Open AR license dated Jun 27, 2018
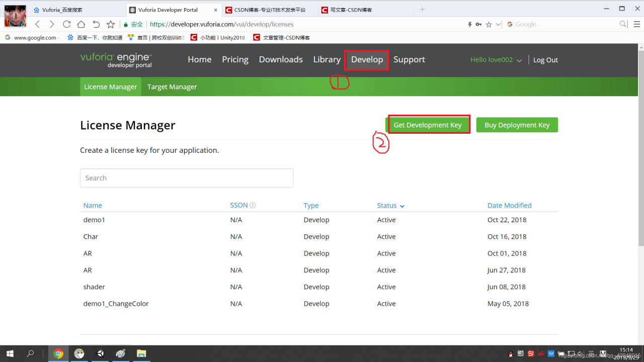 (88, 270)
